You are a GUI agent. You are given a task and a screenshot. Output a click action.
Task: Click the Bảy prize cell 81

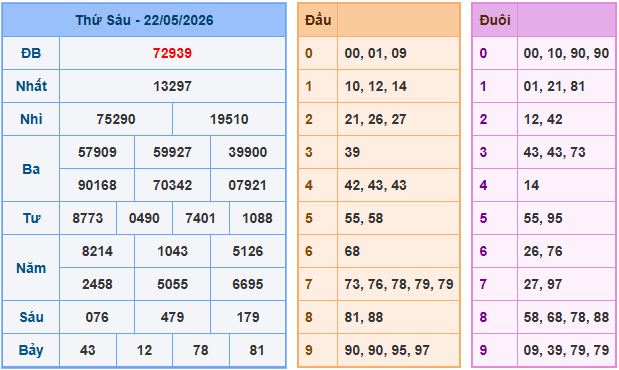pos(257,350)
